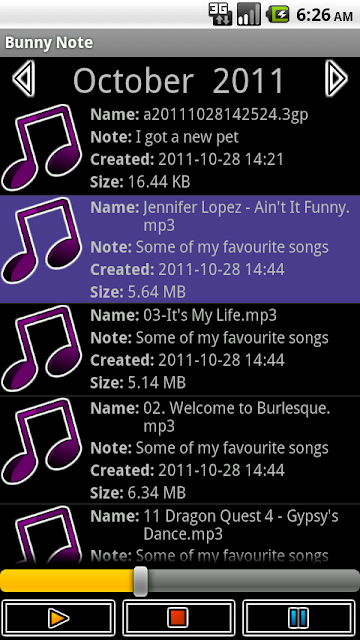
Task: Tap the October 2011 month heading
Action: click(x=179, y=80)
